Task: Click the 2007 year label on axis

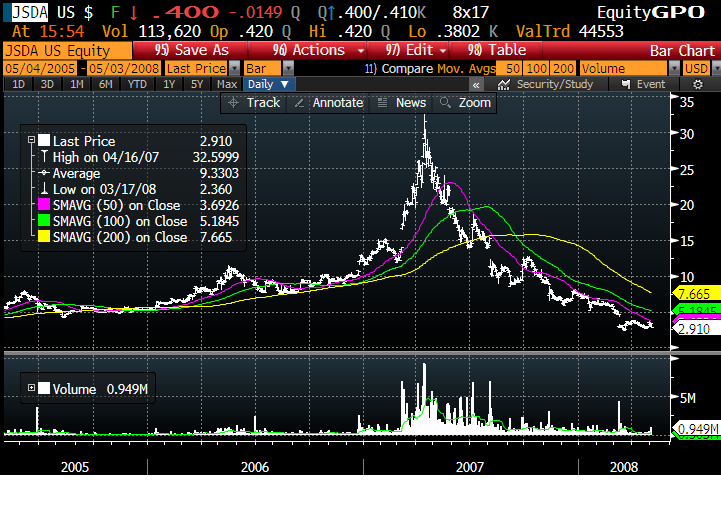Action: [469, 467]
